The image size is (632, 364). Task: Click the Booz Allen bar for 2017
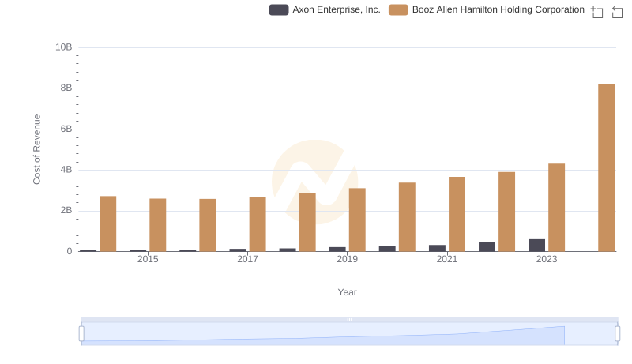point(258,224)
